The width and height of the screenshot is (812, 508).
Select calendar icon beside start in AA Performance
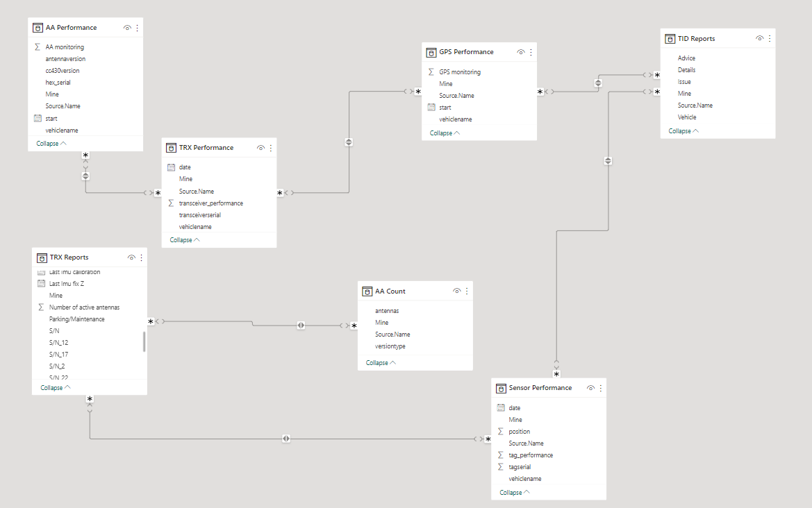click(38, 119)
